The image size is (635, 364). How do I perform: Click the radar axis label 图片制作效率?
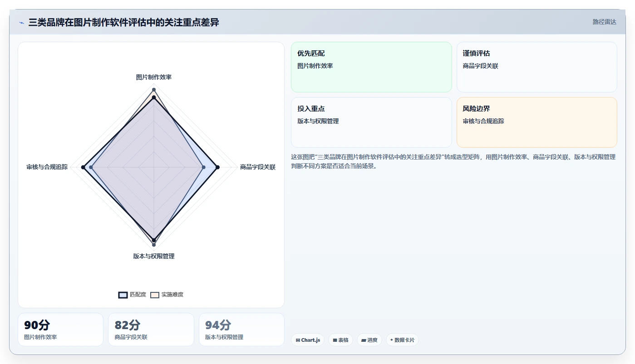click(x=154, y=77)
